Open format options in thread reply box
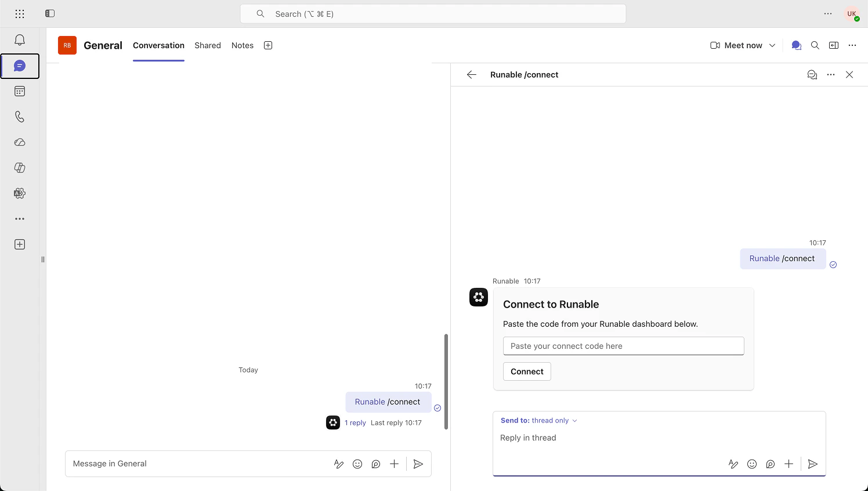The width and height of the screenshot is (868, 491). [x=733, y=464]
